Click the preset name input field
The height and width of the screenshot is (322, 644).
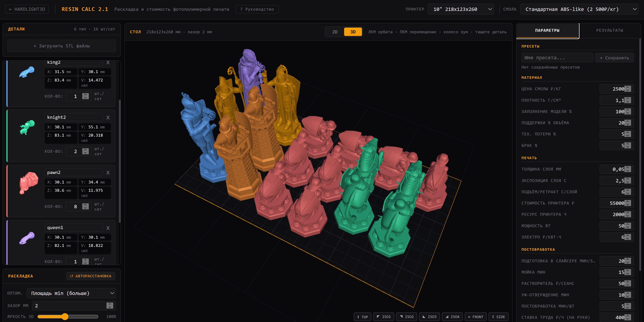coord(557,58)
